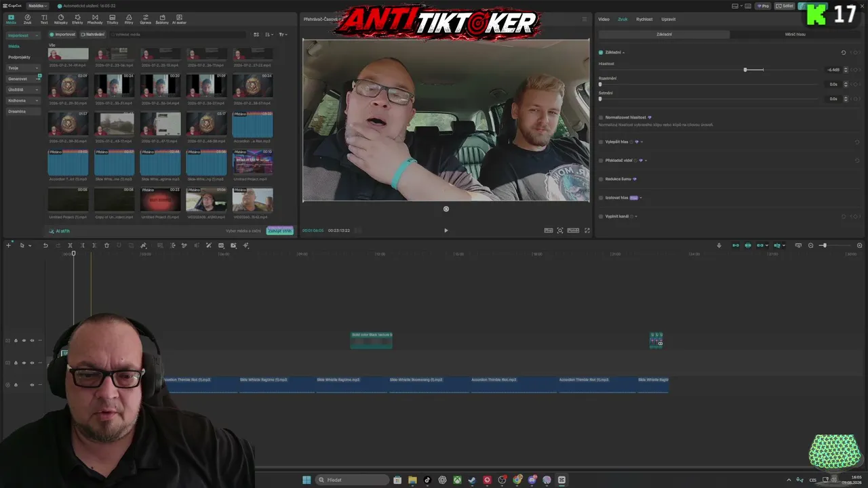Enable the Redukce šumu checkbox
Image resolution: width=868 pixels, height=488 pixels.
(x=601, y=179)
